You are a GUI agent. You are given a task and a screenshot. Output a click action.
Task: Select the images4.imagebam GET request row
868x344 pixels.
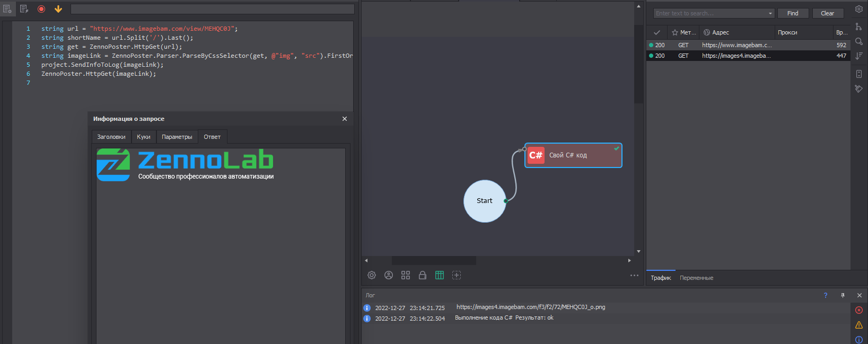(748, 56)
